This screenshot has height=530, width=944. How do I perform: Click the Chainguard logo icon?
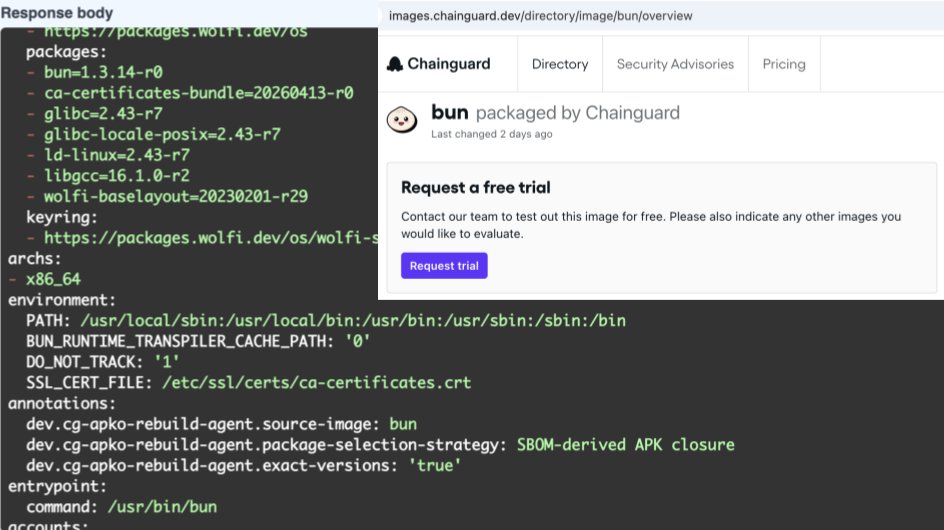(x=395, y=64)
